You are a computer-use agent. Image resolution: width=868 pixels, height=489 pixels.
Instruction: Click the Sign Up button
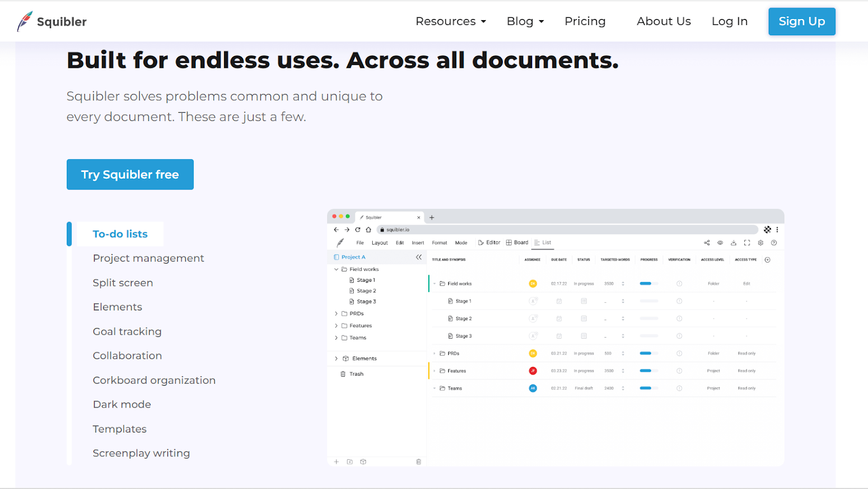click(802, 21)
